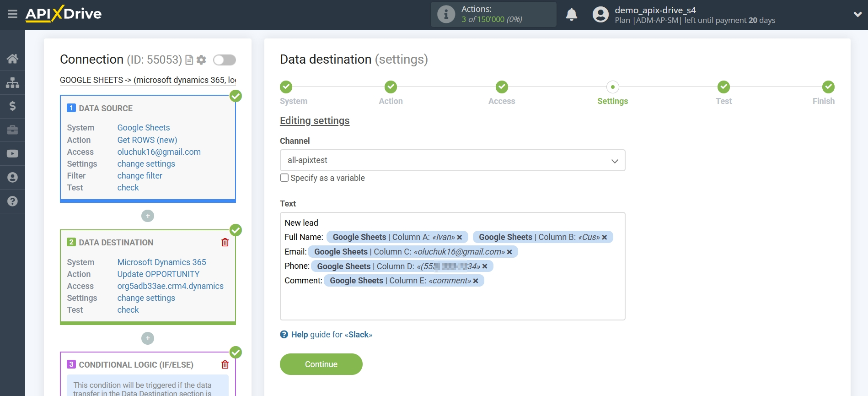Screen dimensions: 868x396
Task: Open Connections sitemap icon in sidebar
Action: 12,82
